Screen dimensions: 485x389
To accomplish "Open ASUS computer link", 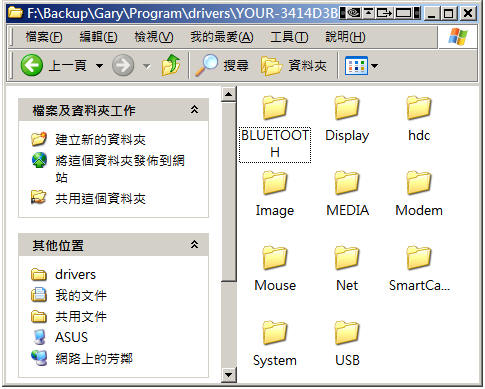I will coord(71,337).
